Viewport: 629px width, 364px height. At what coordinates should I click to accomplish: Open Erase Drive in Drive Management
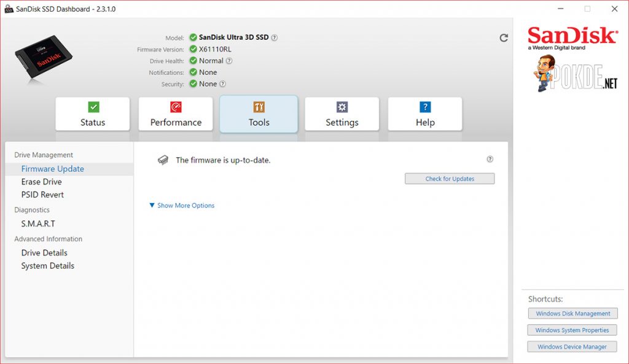click(x=41, y=182)
